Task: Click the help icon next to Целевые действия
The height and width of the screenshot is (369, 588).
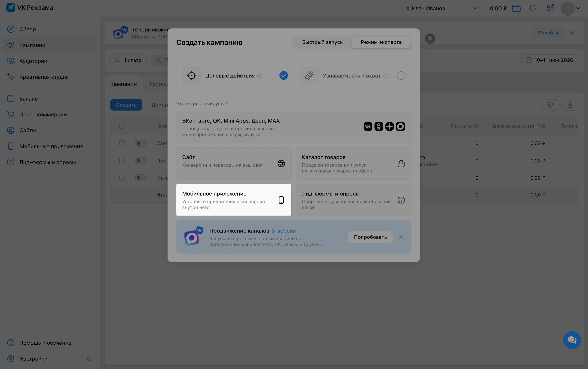Action: [260, 76]
